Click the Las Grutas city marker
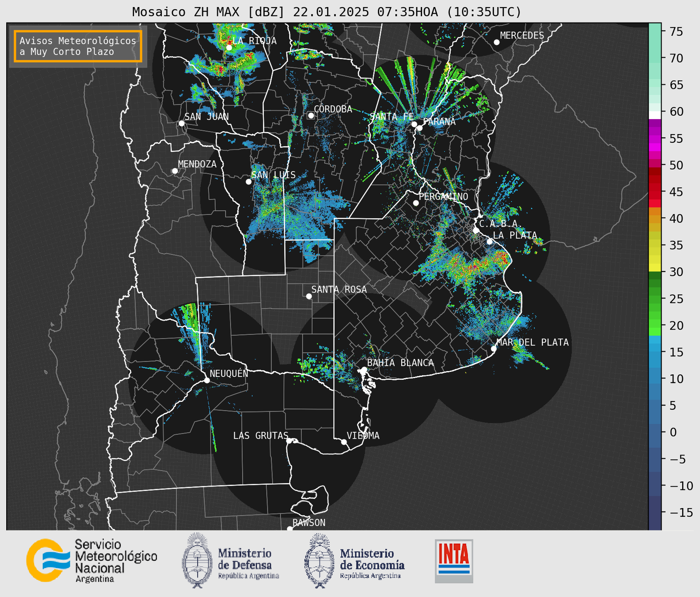 click(289, 440)
